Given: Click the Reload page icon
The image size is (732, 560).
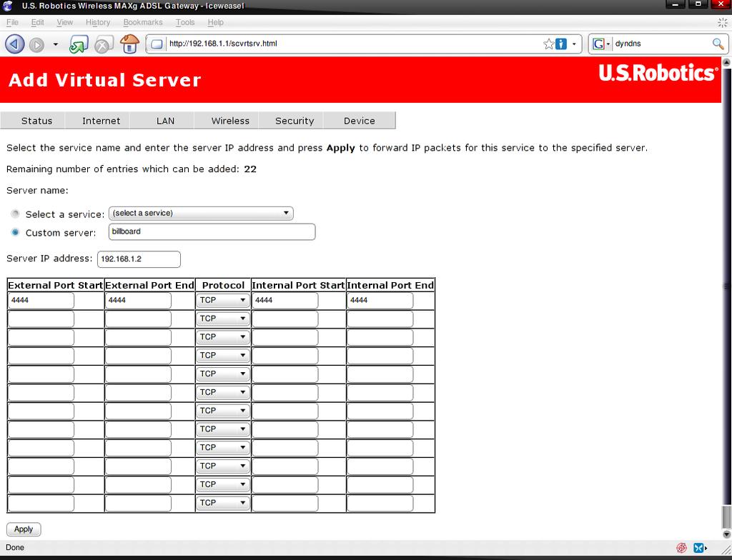Looking at the screenshot, I should pyautogui.click(x=79, y=44).
